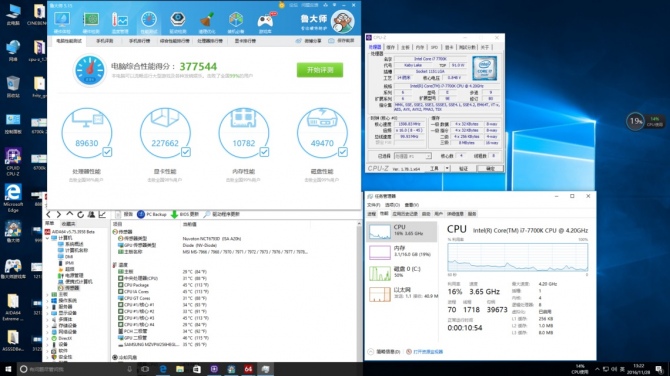Image resolution: width=670 pixels, height=376 pixels.
Task: Click driver update magnifier in AIDA64
Action: pos(221,214)
